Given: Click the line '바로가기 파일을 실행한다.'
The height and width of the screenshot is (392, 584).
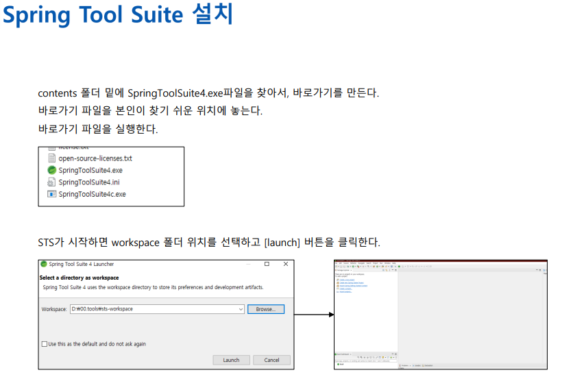Looking at the screenshot, I should point(98,129).
